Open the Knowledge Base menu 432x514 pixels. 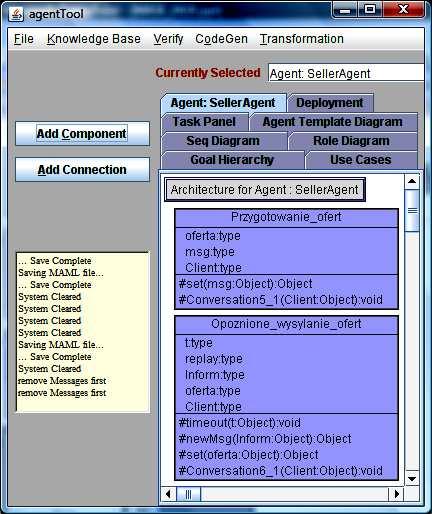[94, 39]
